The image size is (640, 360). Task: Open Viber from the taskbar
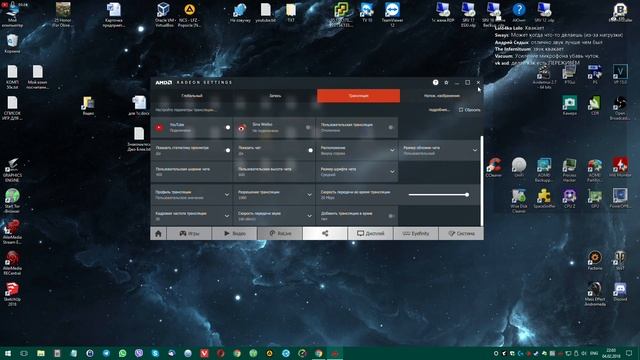pos(139,353)
